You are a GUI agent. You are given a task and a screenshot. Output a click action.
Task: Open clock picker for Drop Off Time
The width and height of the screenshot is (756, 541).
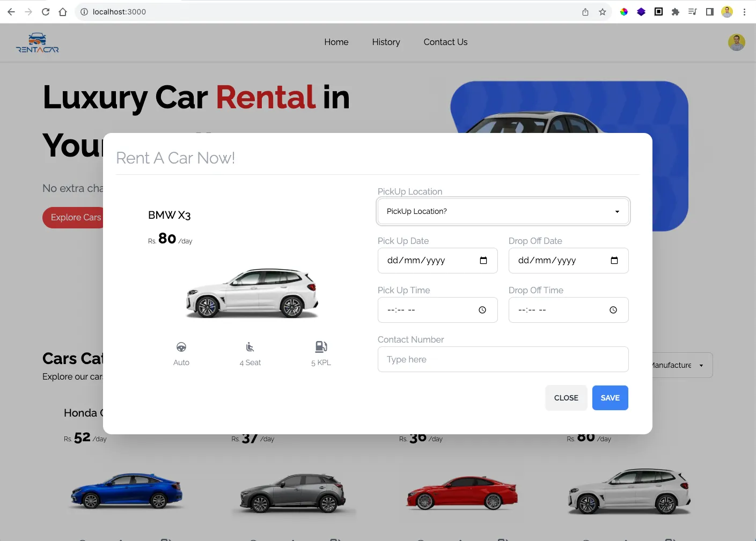tap(613, 310)
